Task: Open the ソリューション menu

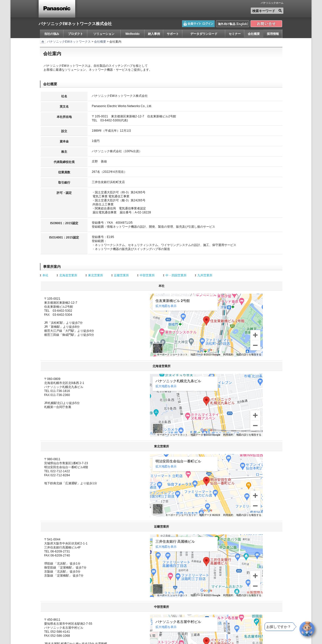Action: pos(104,34)
